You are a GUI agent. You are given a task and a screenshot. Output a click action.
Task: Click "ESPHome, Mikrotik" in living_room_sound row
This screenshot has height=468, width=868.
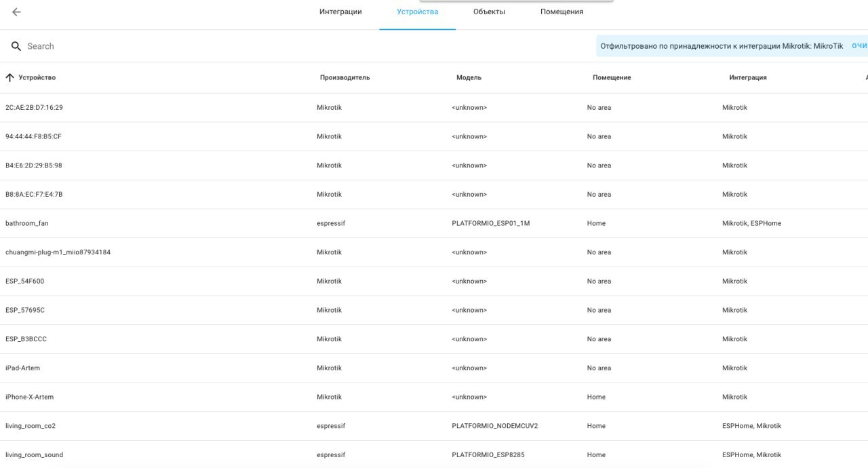[751, 454]
